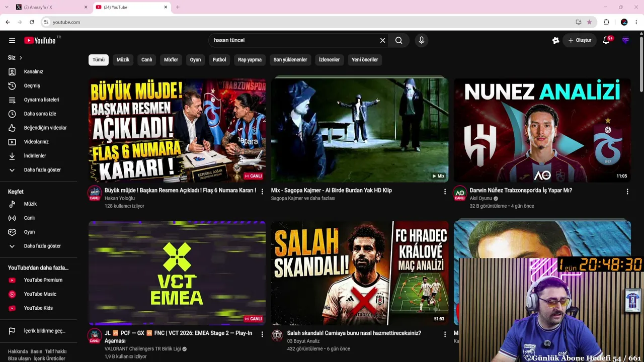Open VCT EMEA live stream thumbnail

tap(177, 273)
